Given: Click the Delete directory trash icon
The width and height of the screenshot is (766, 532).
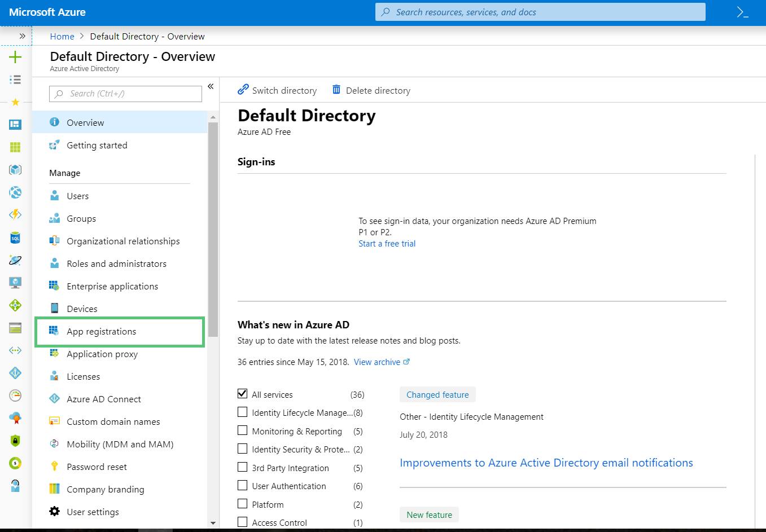Looking at the screenshot, I should 336,90.
